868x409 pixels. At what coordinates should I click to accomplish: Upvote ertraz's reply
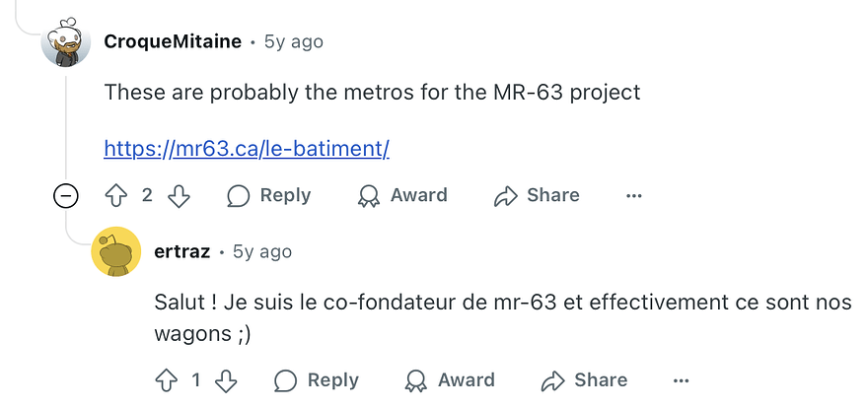166,380
